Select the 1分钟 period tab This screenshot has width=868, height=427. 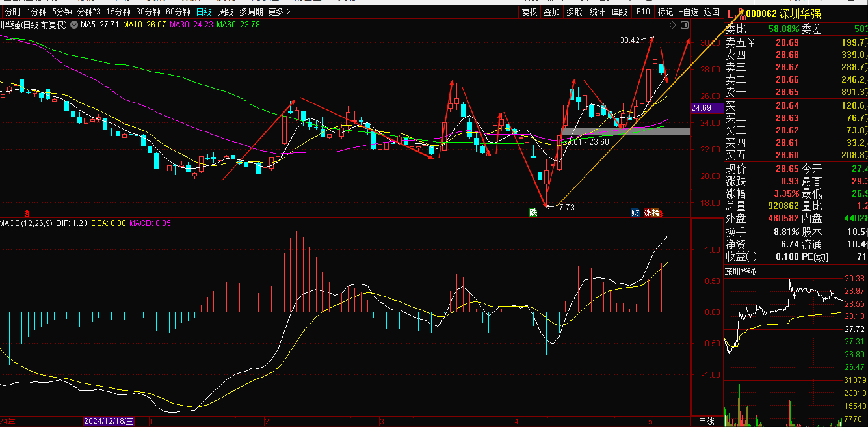[36, 12]
